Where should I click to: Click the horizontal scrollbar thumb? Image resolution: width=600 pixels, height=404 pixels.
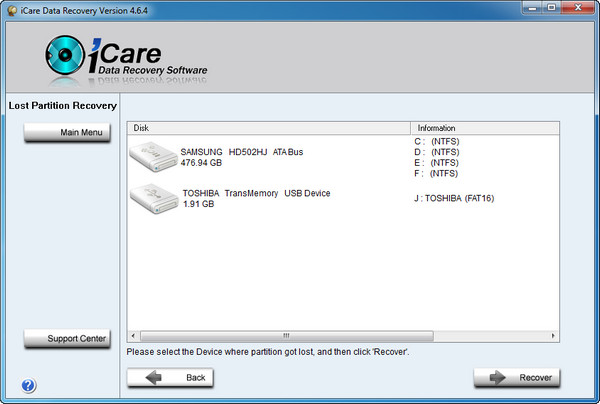(285, 336)
